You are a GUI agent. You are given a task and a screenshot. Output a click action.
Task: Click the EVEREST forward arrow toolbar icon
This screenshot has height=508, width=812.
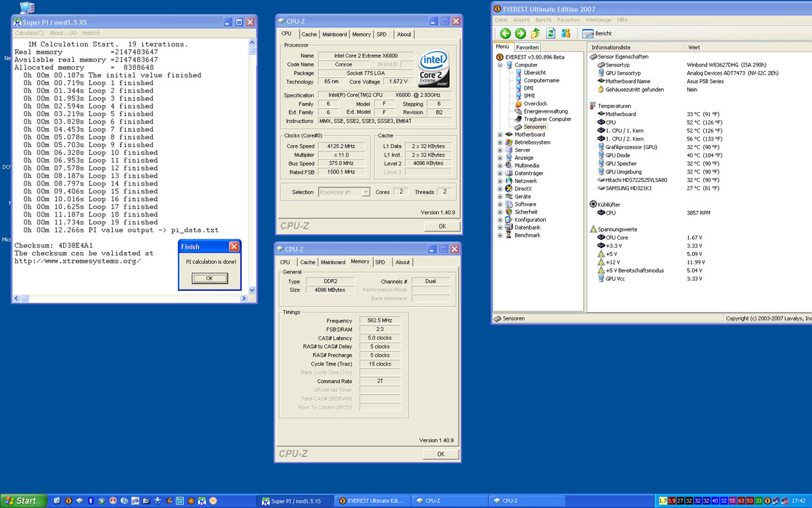coord(520,34)
